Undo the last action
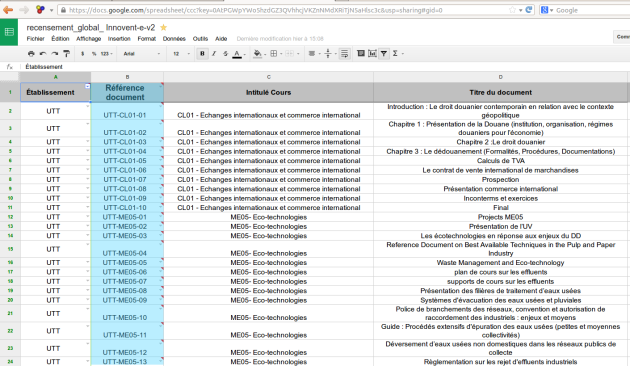This screenshot has width=630, height=366. tap(43, 53)
